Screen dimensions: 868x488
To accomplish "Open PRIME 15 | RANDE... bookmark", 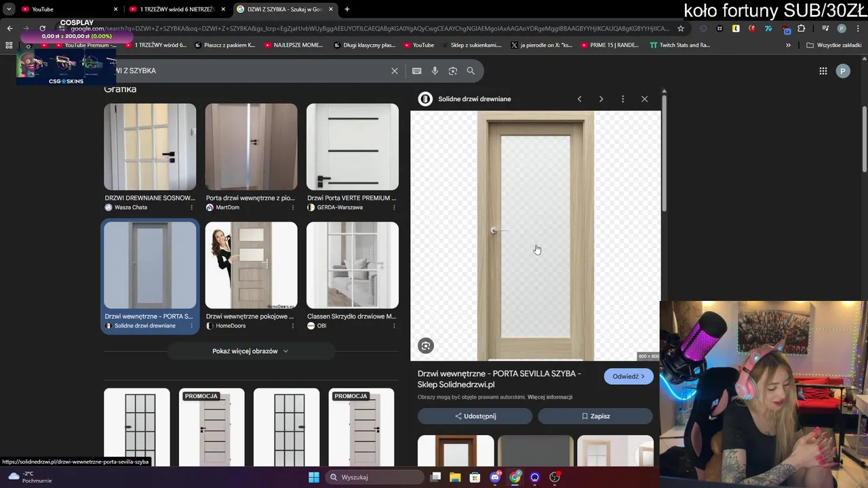I will [610, 45].
